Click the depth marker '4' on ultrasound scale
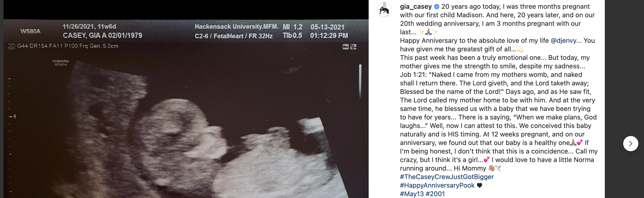 click(x=14, y=116)
